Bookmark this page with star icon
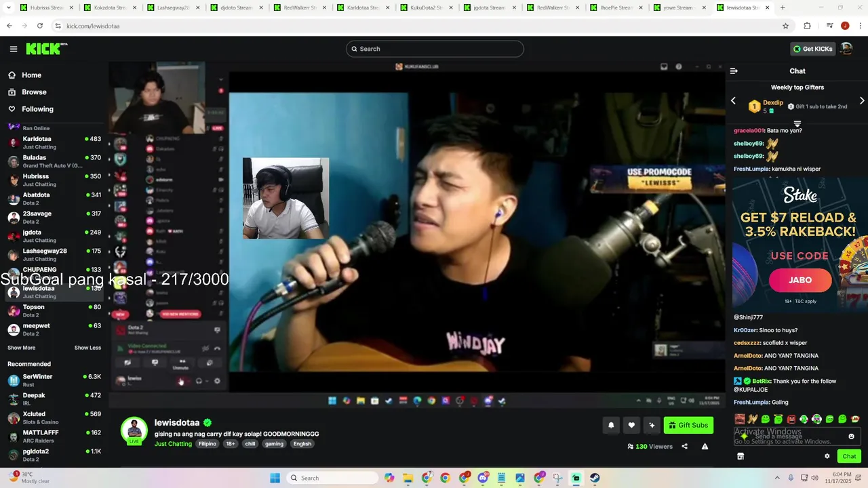Image resolution: width=868 pixels, height=488 pixels. point(785,26)
